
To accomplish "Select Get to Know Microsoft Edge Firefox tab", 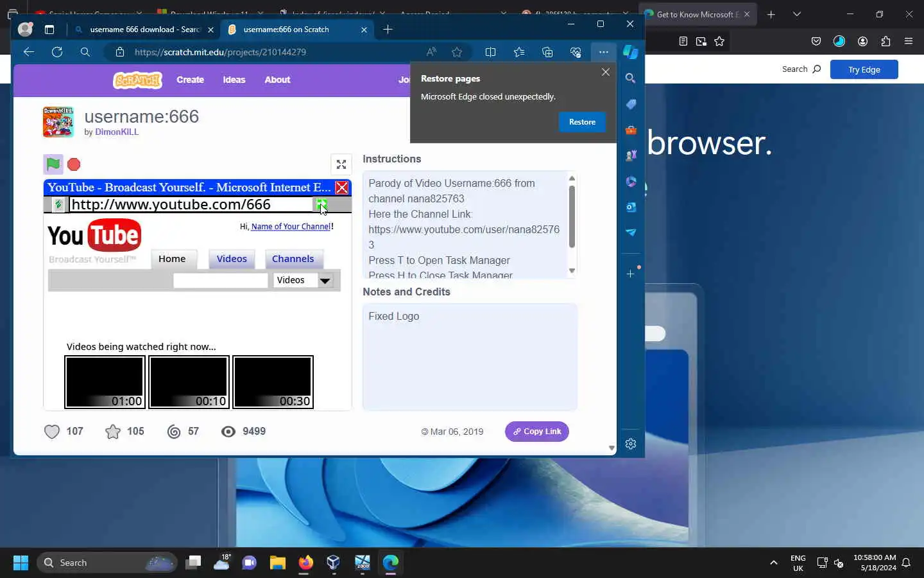I will [x=697, y=14].
